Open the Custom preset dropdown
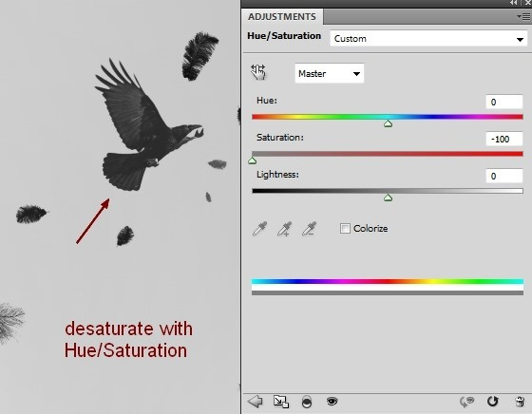 coord(428,39)
